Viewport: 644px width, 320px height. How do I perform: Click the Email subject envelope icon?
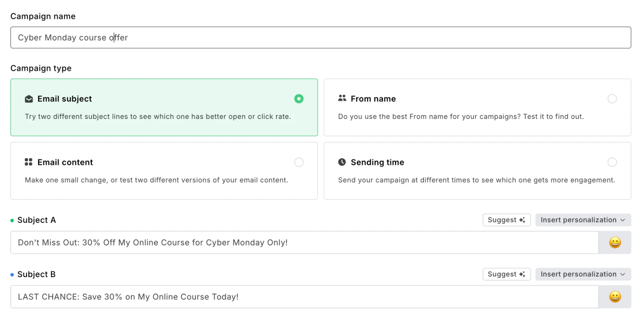(x=29, y=99)
